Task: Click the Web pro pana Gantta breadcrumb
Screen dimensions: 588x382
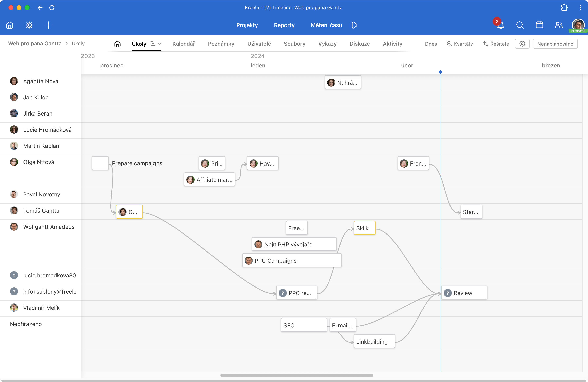Action: pos(35,44)
